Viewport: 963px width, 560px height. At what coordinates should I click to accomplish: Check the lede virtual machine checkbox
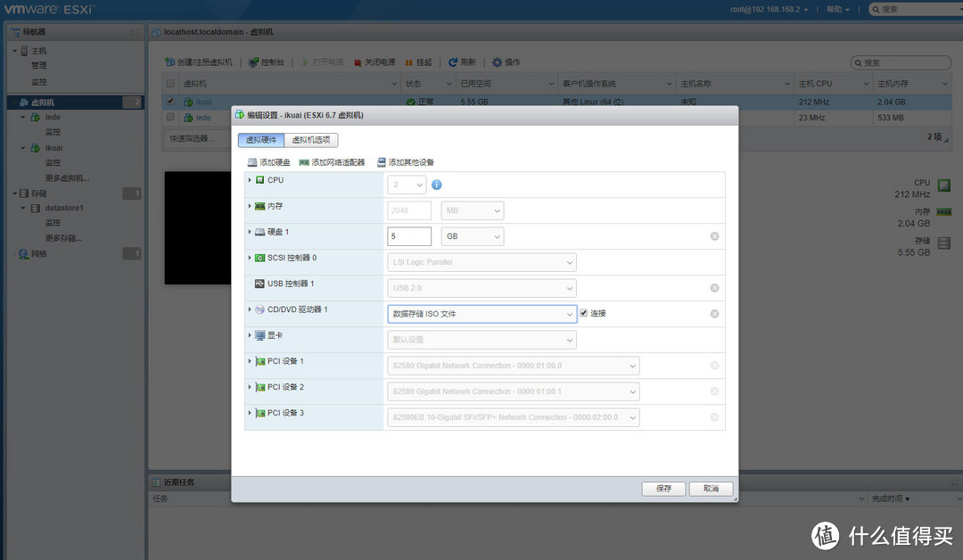click(x=169, y=117)
